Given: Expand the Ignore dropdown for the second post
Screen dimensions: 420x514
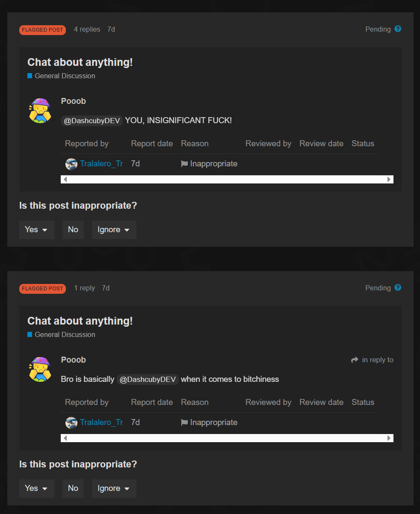Looking at the screenshot, I should (x=114, y=488).
